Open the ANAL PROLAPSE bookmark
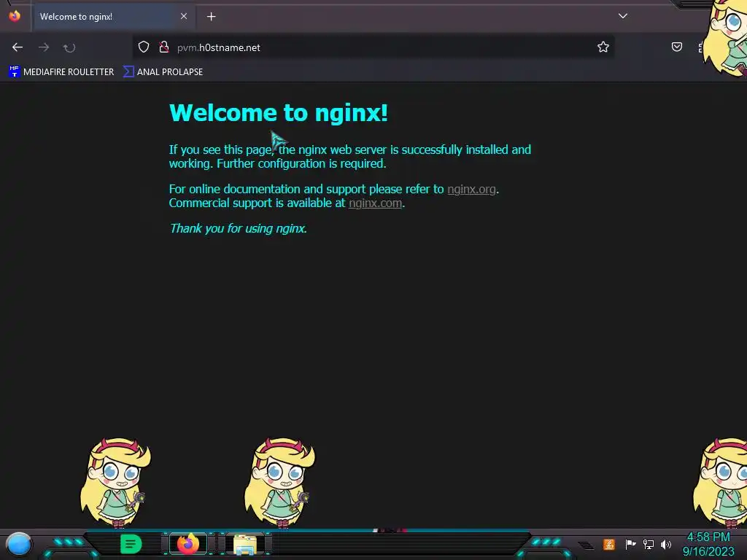Viewport: 747px width, 560px height. [163, 72]
